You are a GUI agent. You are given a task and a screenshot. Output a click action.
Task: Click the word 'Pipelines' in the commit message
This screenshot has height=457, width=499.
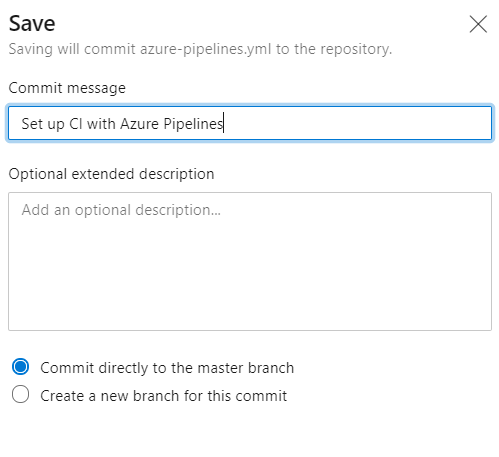(x=193, y=124)
